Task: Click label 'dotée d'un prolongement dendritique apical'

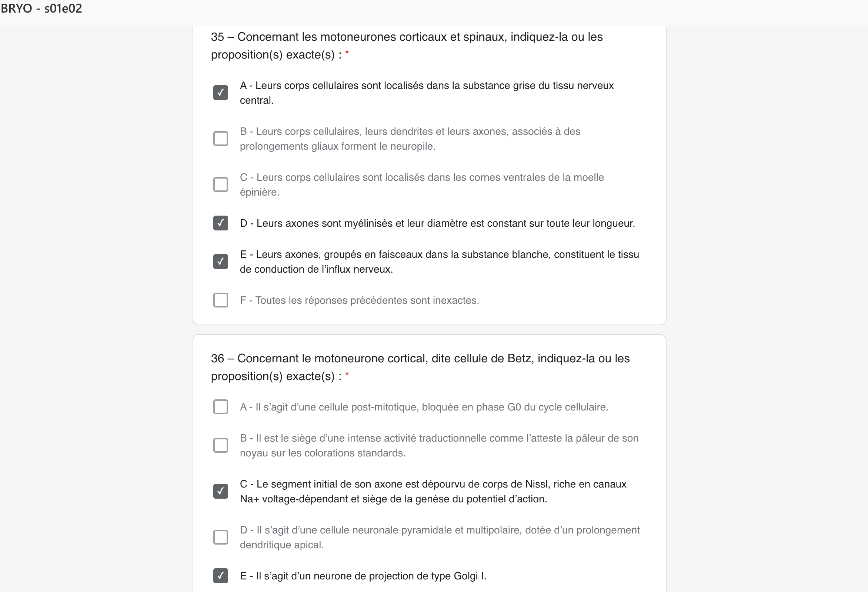Action: (x=440, y=537)
